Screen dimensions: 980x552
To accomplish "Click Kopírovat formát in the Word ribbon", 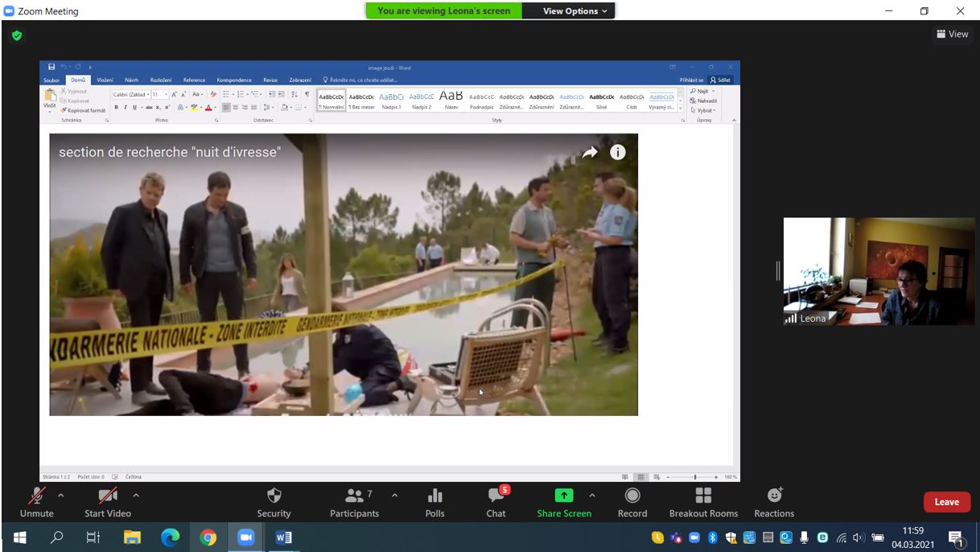I will [83, 110].
